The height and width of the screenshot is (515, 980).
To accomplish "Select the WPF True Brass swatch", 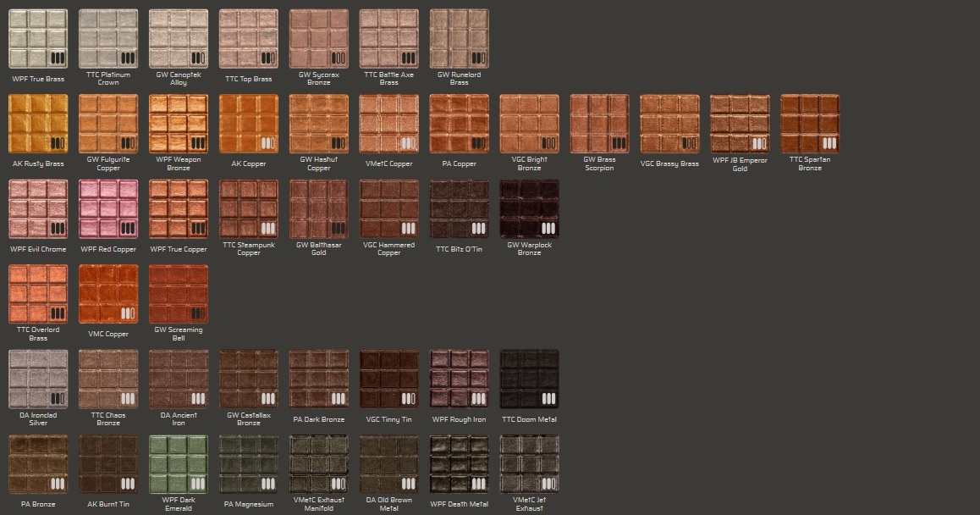I will (38, 39).
